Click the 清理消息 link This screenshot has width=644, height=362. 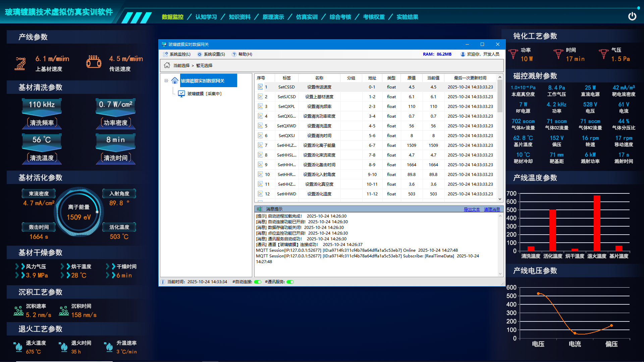[x=492, y=209]
